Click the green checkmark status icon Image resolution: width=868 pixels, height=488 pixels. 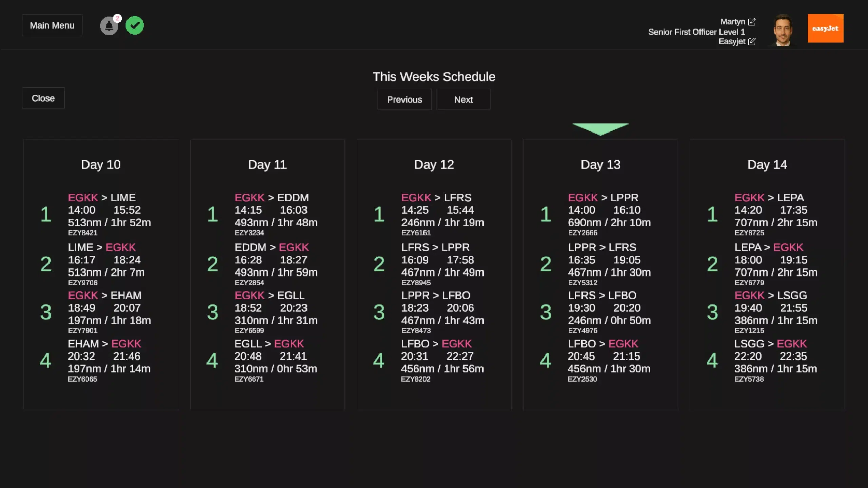click(135, 25)
